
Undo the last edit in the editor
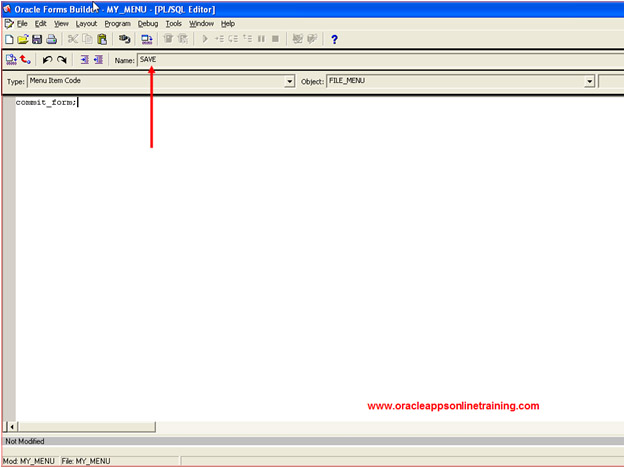coord(47,60)
